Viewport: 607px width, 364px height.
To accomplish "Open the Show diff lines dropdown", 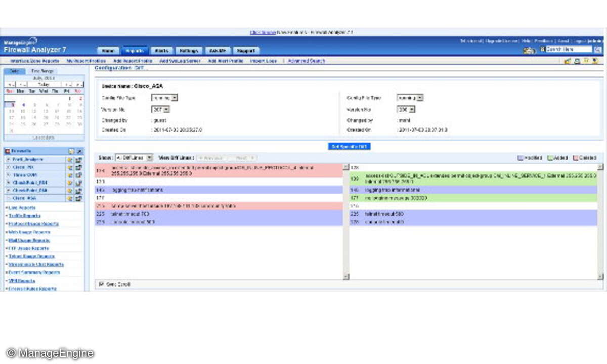I will (134, 158).
